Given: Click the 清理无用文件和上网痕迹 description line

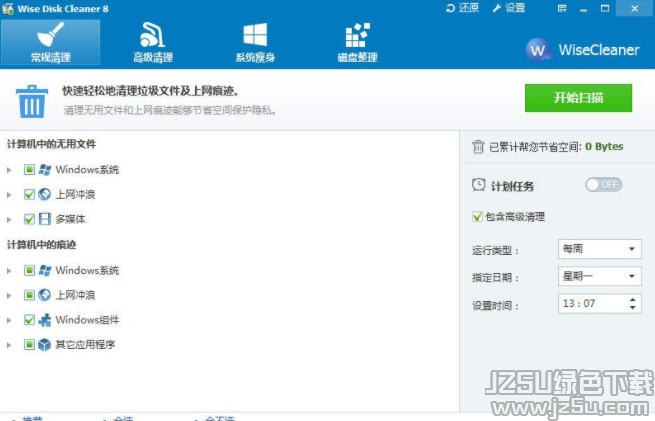Looking at the screenshot, I should pyautogui.click(x=170, y=110).
